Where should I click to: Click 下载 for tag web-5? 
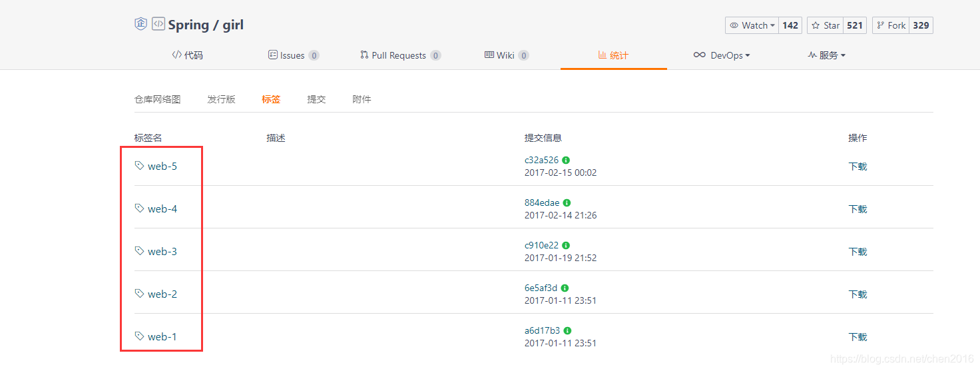857,167
